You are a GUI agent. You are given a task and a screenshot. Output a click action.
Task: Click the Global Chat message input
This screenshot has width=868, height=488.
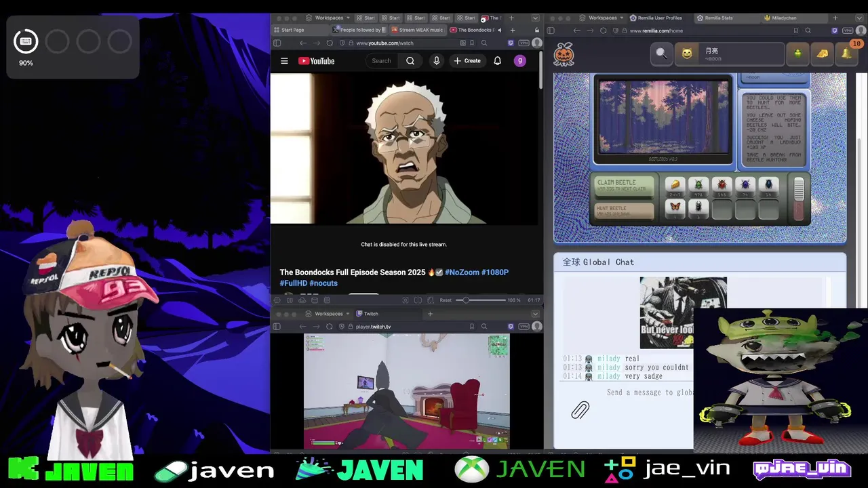[650, 392]
